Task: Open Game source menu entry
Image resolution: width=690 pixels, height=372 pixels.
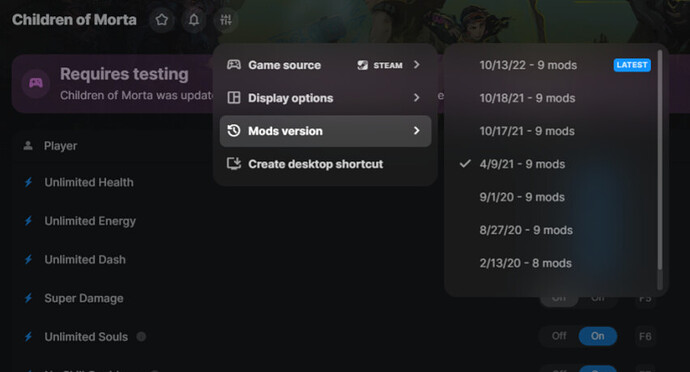Action: coord(325,65)
